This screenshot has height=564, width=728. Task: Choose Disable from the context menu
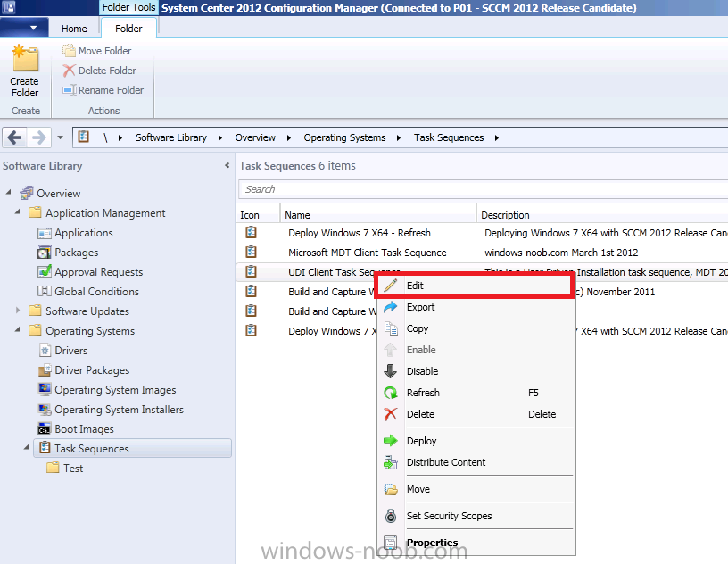pos(476,371)
